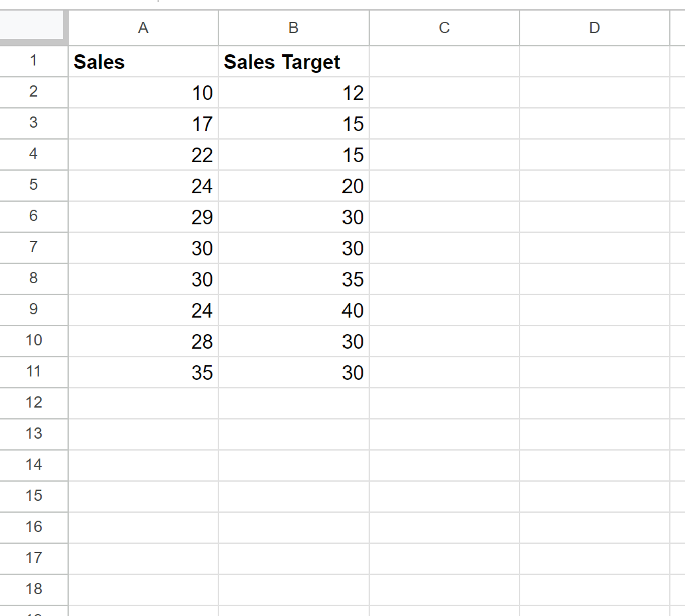Image resolution: width=685 pixels, height=616 pixels.
Task: Select row 5 header
Action: [34, 185]
